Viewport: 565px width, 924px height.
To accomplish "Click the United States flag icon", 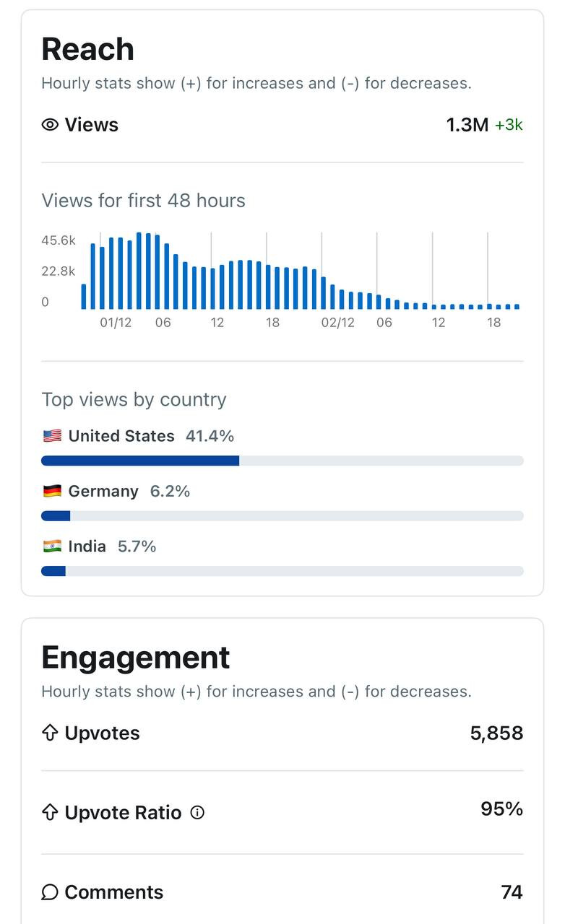I will [x=52, y=436].
